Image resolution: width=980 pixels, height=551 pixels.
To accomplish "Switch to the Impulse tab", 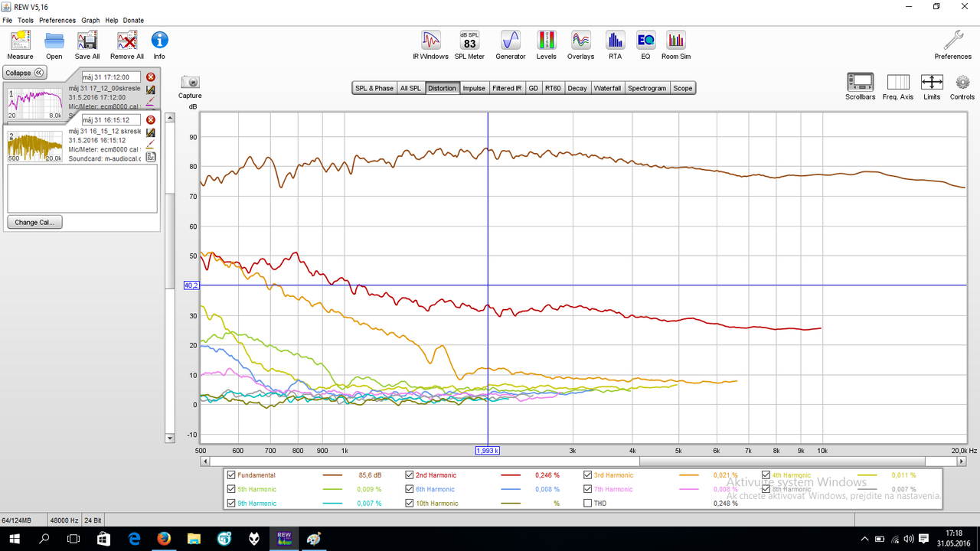I will click(x=474, y=88).
